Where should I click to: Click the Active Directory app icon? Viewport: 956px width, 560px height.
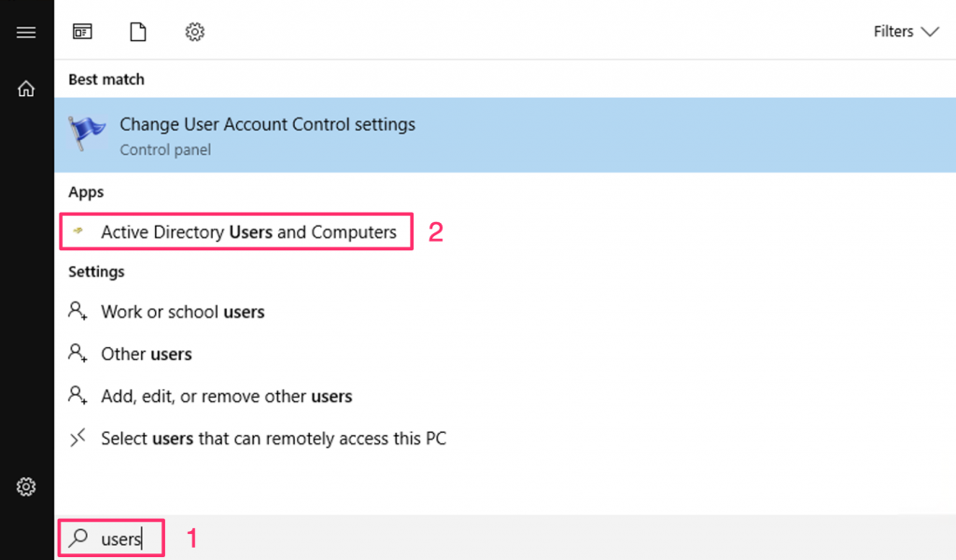(x=80, y=231)
